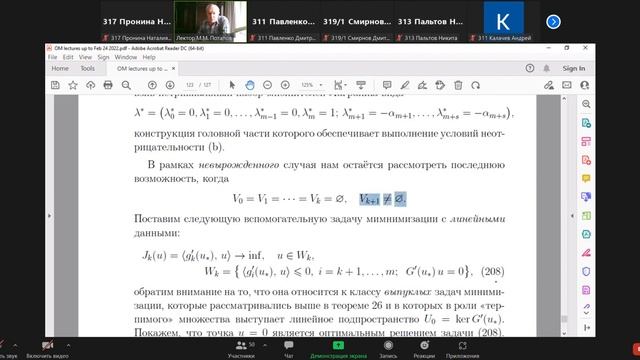Click the Sign In button
The width and height of the screenshot is (640, 360).
coord(573,68)
